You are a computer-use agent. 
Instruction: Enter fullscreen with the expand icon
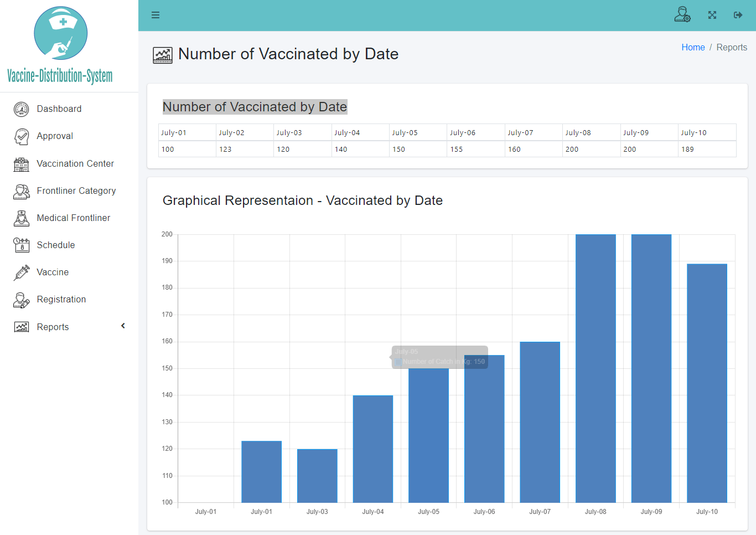712,15
